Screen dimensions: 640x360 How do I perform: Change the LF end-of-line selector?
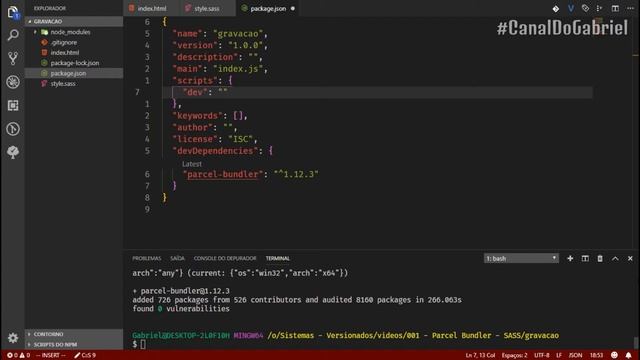(559, 355)
